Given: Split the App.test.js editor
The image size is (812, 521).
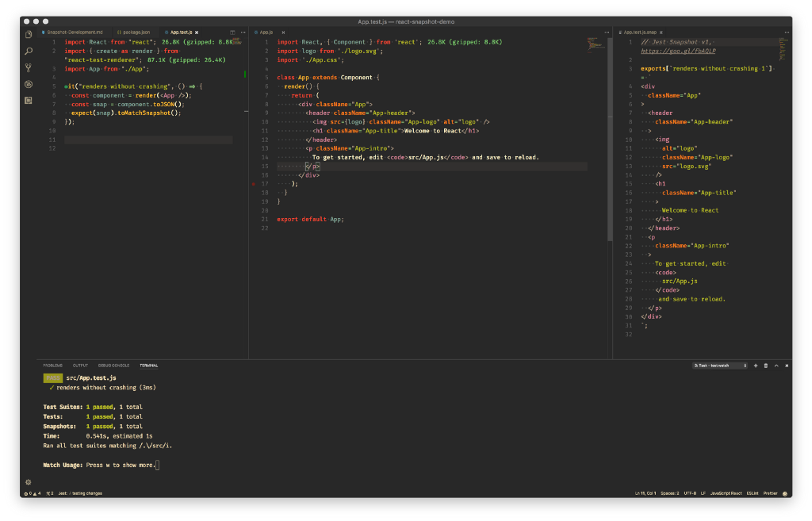Looking at the screenshot, I should (x=232, y=32).
